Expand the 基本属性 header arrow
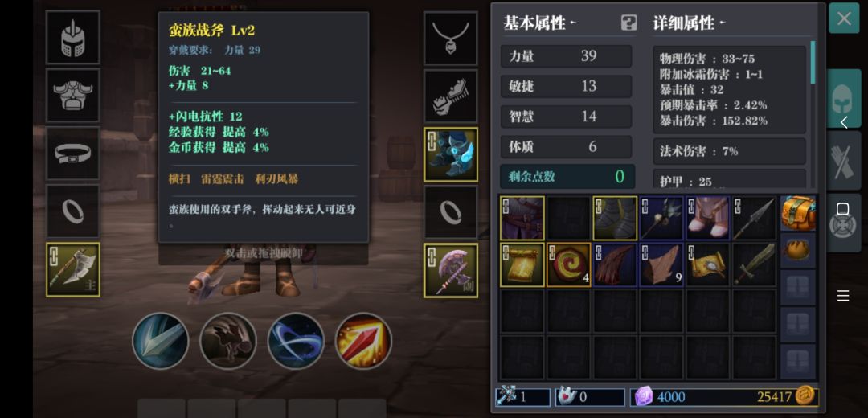This screenshot has height=418, width=868. 573,23
